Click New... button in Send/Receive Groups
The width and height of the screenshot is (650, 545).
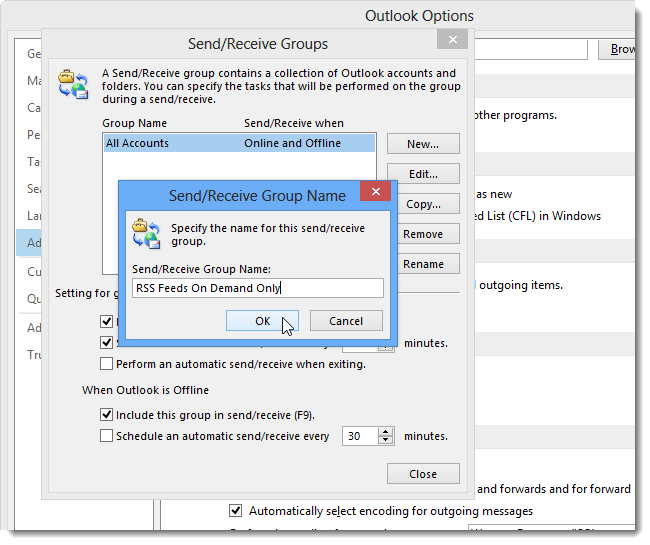coord(423,144)
